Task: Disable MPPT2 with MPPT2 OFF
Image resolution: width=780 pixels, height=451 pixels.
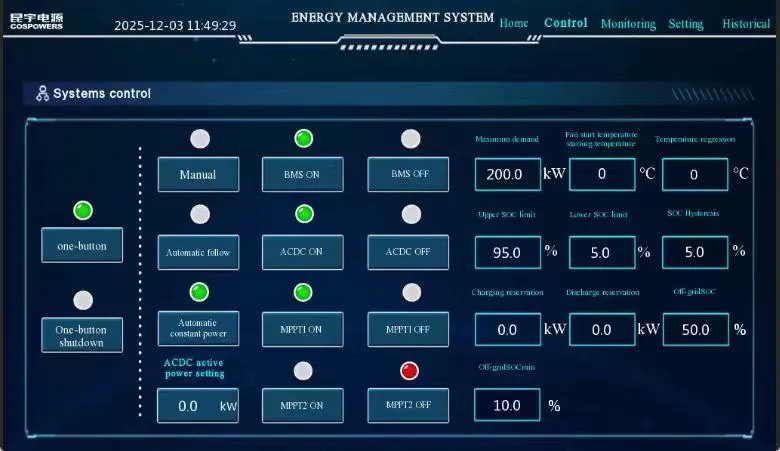Action: 408,406
